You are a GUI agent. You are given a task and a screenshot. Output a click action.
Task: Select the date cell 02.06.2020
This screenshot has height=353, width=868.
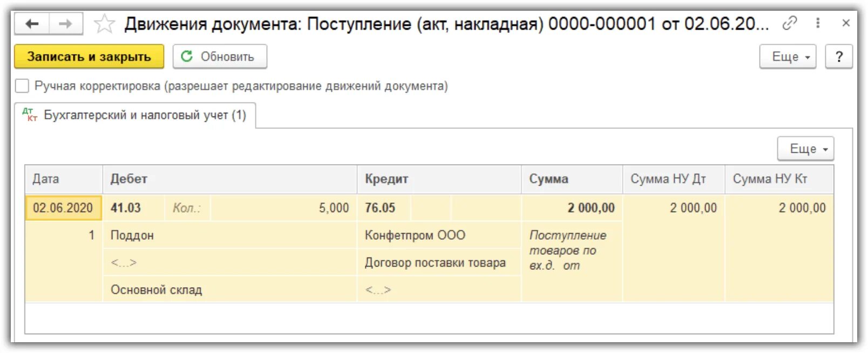(63, 208)
